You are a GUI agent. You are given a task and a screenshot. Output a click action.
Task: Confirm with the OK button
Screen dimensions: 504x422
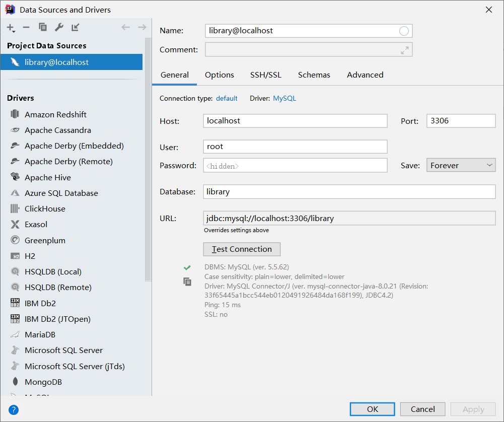pyautogui.click(x=372, y=409)
